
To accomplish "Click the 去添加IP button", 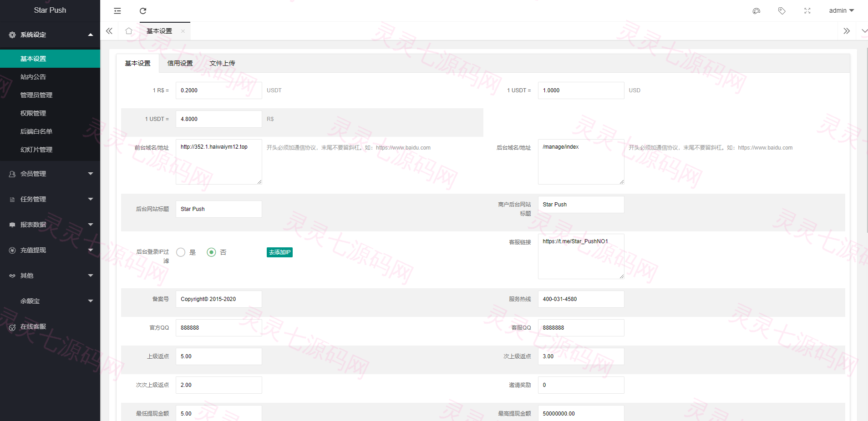I will pos(279,252).
